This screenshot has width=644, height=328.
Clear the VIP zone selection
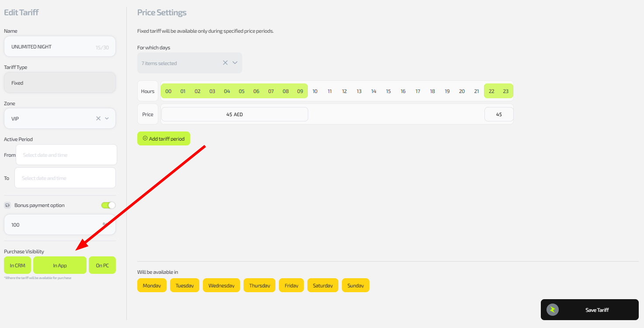click(98, 118)
